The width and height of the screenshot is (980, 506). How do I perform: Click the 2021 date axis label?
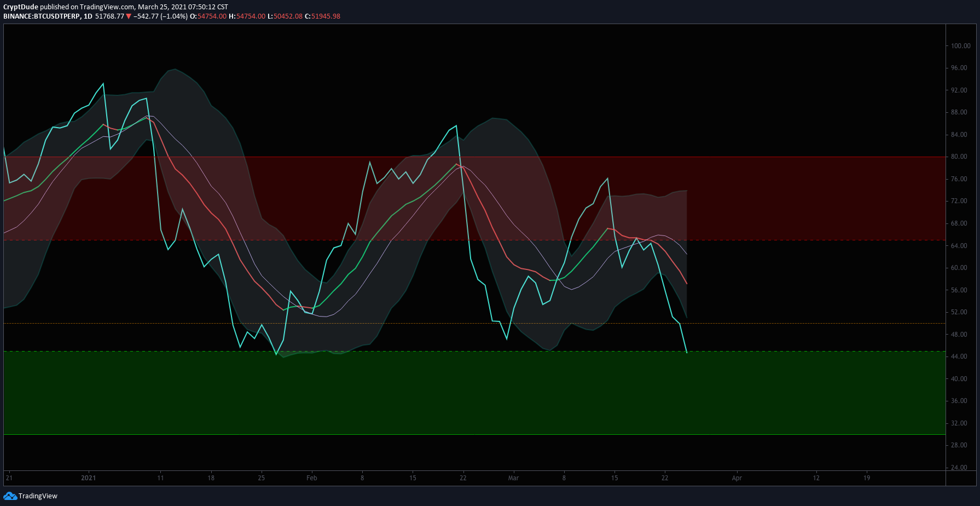coord(89,478)
